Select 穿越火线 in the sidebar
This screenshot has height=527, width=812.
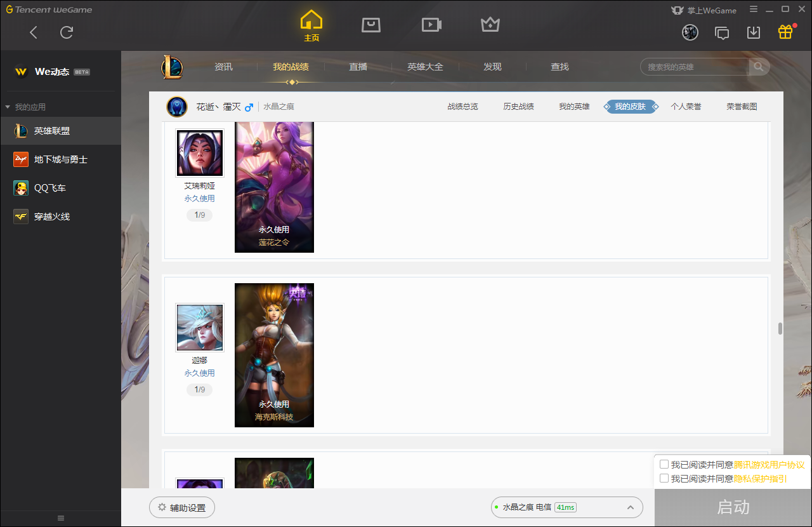60,217
